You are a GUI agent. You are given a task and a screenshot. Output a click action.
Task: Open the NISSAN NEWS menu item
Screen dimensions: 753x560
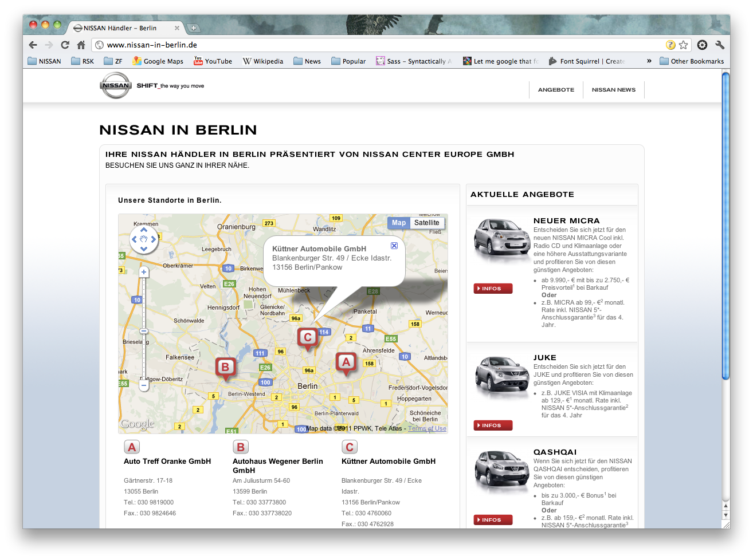pos(614,90)
